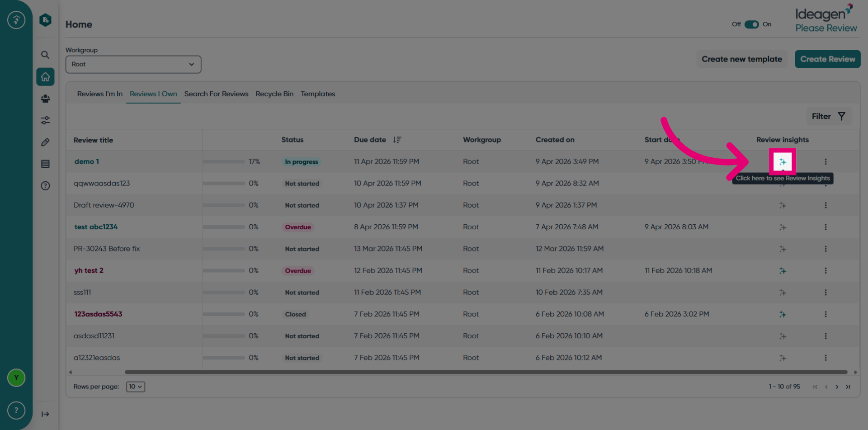Click the scrollbar left arrow
The height and width of the screenshot is (430, 868).
[70, 372]
